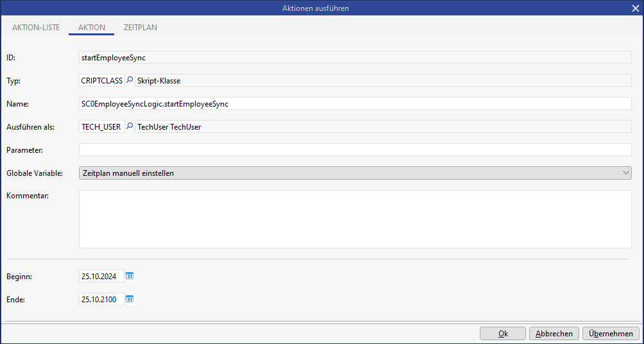Switch to the AKTION-LISTE tab
This screenshot has height=344, width=644.
pos(36,28)
